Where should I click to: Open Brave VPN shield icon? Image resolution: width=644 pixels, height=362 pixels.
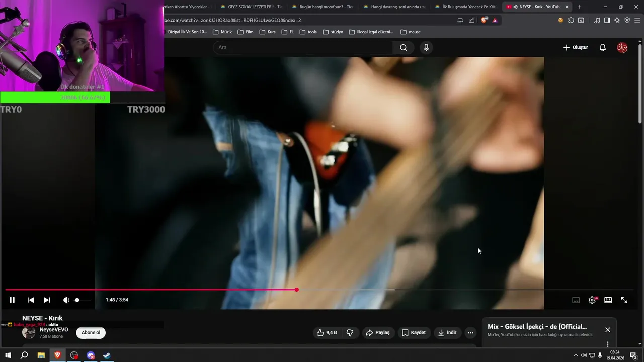627,20
